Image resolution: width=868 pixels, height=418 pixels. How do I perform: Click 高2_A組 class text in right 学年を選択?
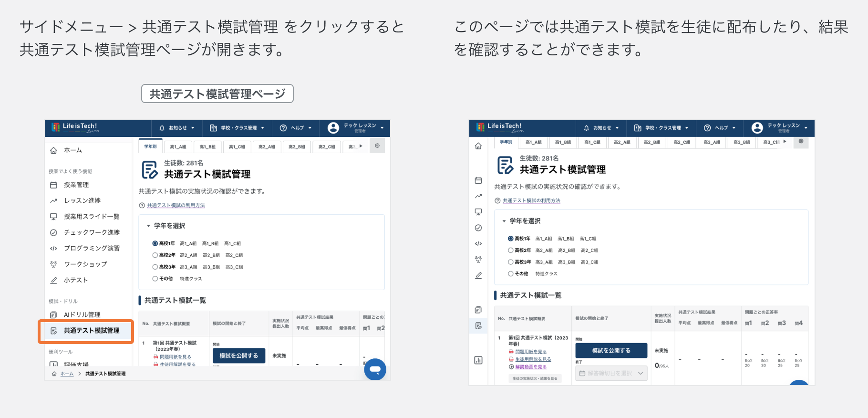click(544, 251)
